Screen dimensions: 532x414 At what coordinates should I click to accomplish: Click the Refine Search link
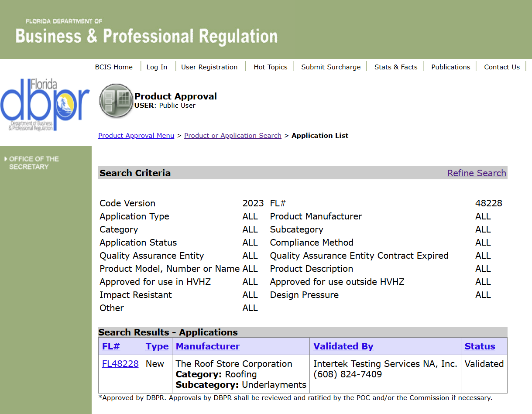[477, 173]
